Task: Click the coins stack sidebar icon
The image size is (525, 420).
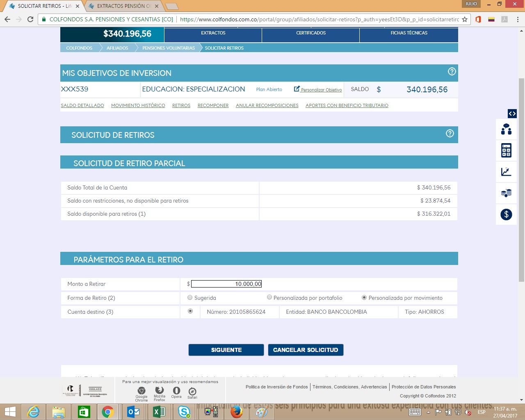Action: (x=506, y=193)
